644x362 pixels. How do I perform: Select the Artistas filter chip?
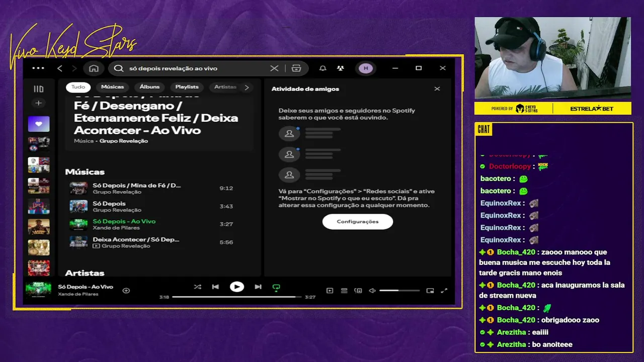coord(225,87)
